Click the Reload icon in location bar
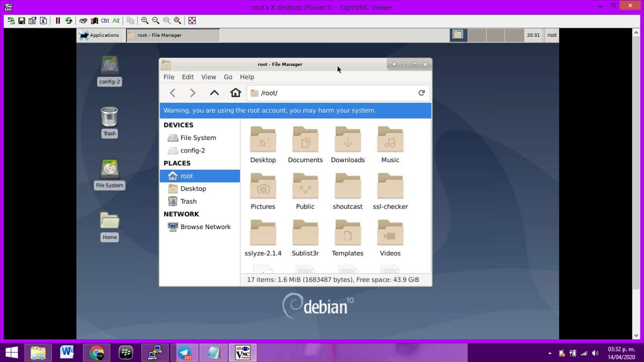644x362 pixels. point(422,93)
